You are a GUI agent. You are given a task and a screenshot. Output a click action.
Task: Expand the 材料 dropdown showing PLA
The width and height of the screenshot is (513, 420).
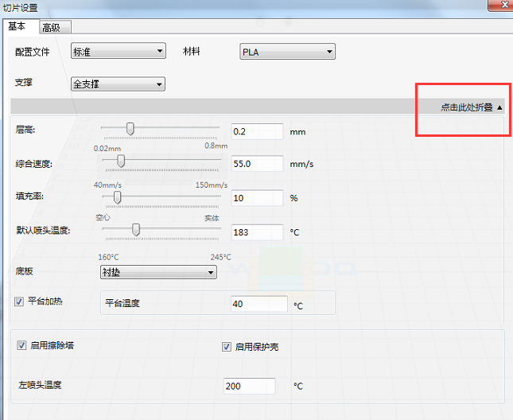point(287,52)
